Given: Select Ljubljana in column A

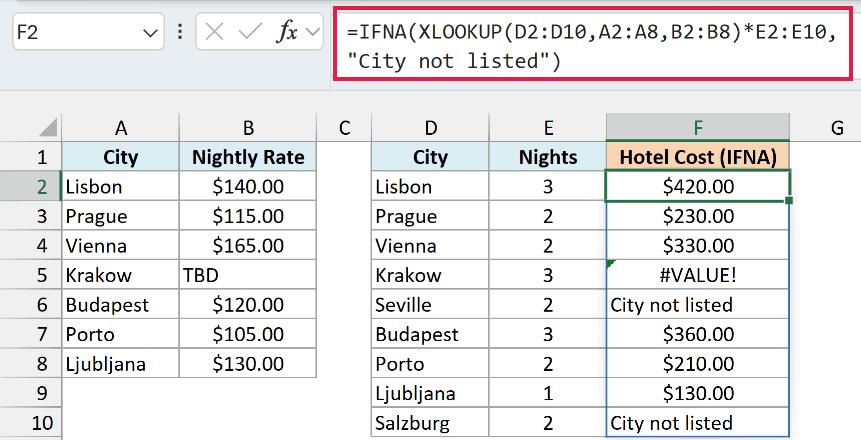Looking at the screenshot, I should tap(121, 364).
